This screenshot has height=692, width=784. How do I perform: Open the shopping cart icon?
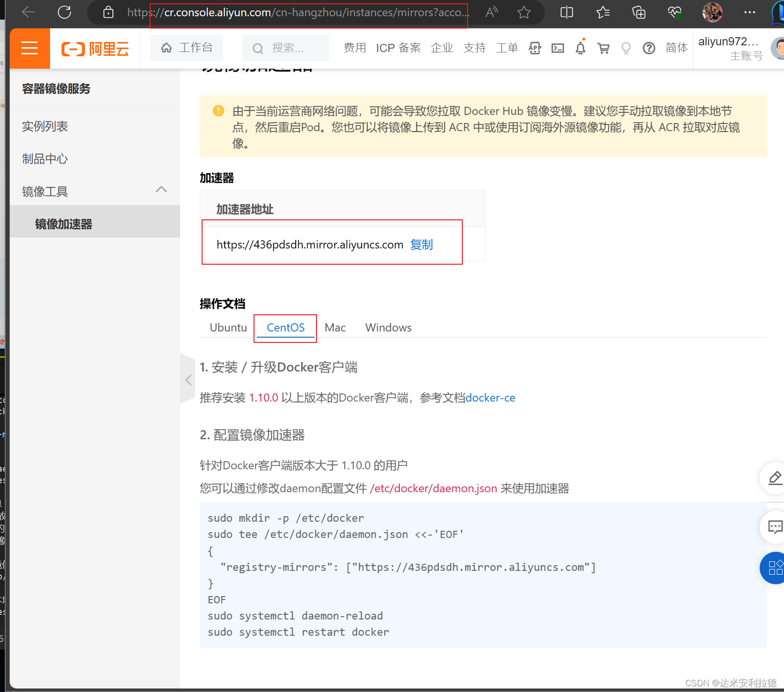coord(603,48)
